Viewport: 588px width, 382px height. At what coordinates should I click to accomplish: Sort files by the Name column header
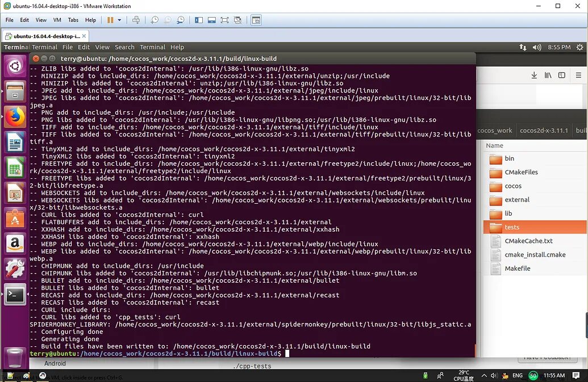(495, 145)
